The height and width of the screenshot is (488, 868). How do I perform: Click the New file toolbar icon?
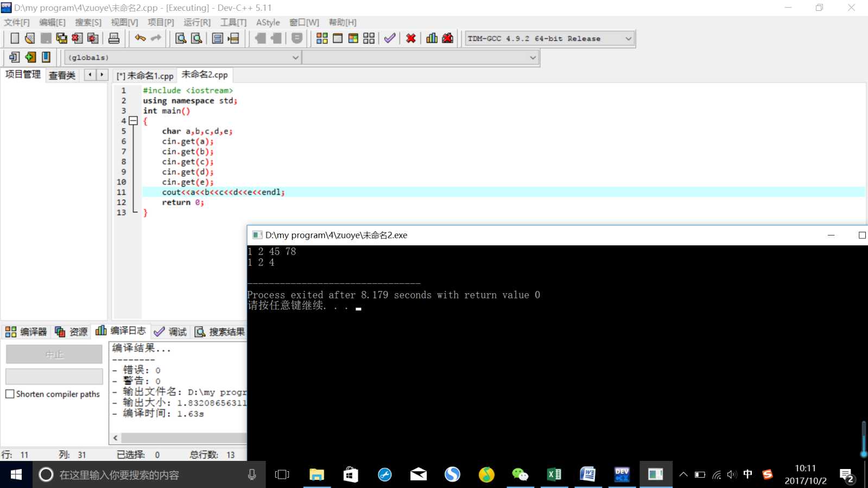(15, 38)
